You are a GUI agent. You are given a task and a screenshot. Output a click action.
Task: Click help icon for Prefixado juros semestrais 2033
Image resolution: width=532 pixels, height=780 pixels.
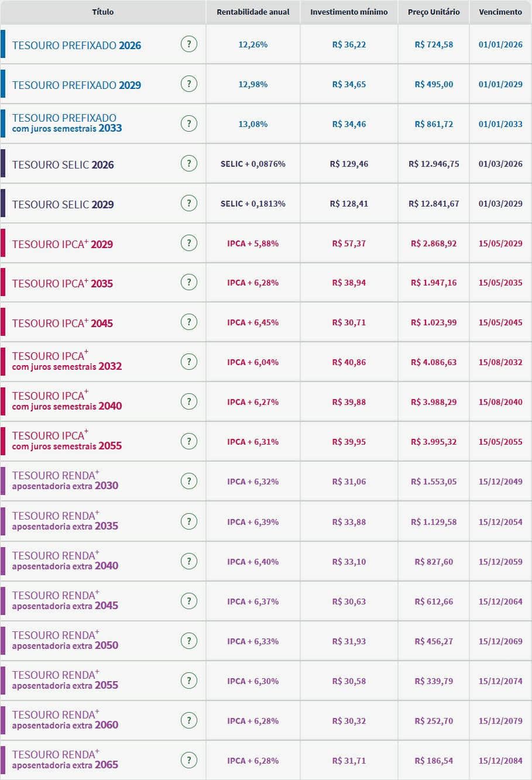click(188, 124)
